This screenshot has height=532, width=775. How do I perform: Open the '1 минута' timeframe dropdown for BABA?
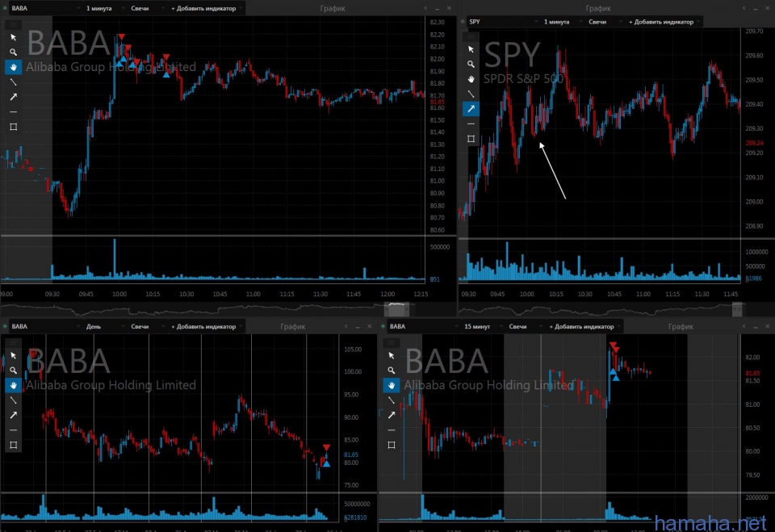pyautogui.click(x=103, y=8)
